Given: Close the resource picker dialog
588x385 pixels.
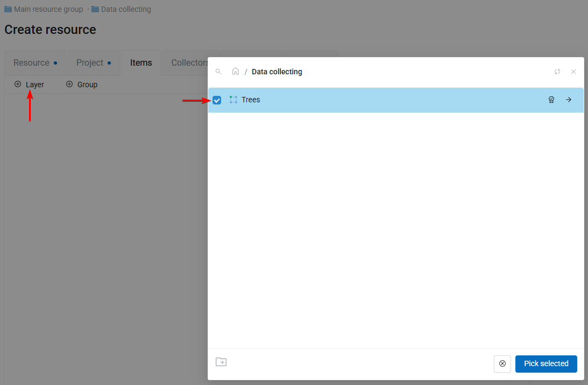Looking at the screenshot, I should pos(573,72).
